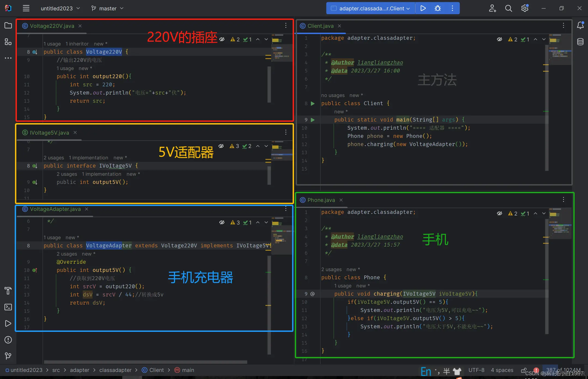Click the En input language indicator

[x=426, y=371]
